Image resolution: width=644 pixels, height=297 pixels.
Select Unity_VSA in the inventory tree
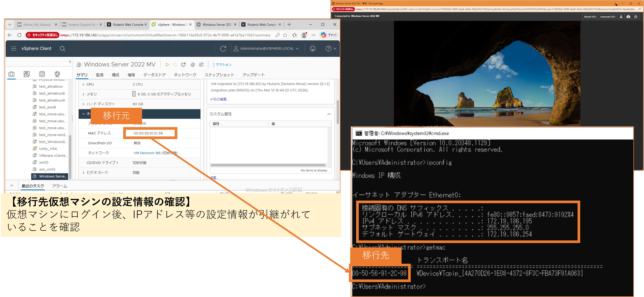pyautogui.click(x=48, y=149)
